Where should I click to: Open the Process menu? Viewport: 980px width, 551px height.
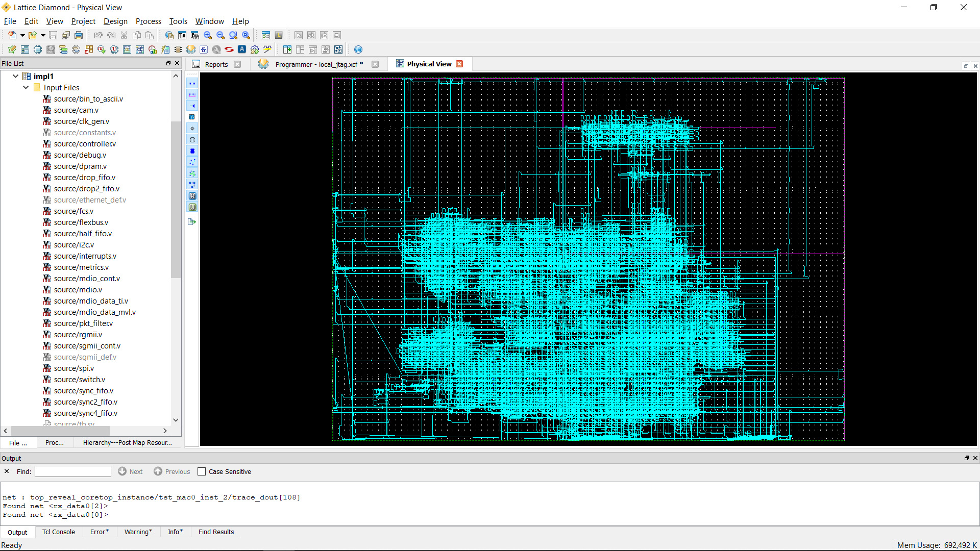click(148, 21)
